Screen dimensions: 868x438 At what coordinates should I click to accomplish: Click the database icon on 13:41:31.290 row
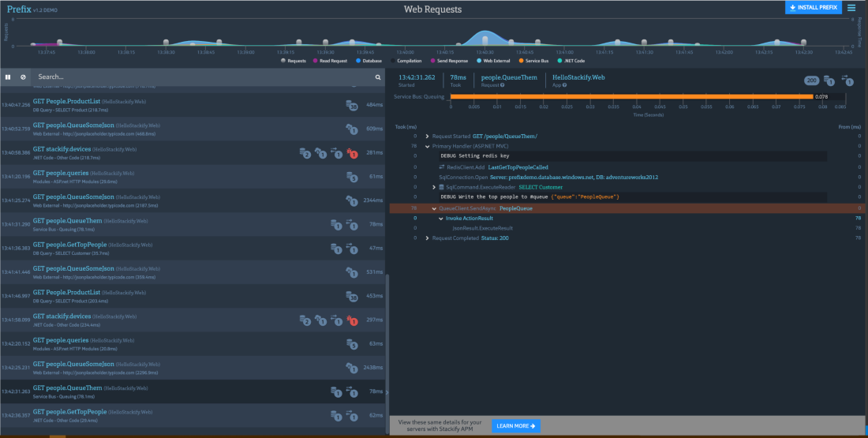[x=335, y=224]
